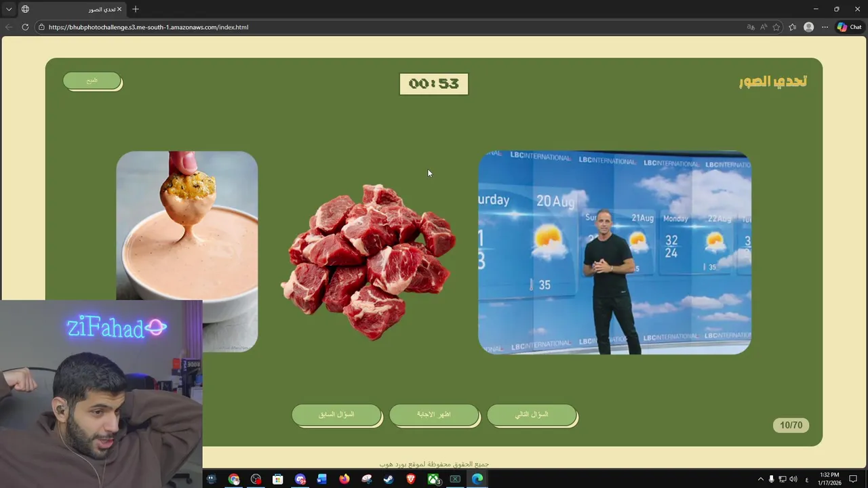Open Microsoft Store from taskbar
Screen dimensions: 868x488
click(x=278, y=479)
